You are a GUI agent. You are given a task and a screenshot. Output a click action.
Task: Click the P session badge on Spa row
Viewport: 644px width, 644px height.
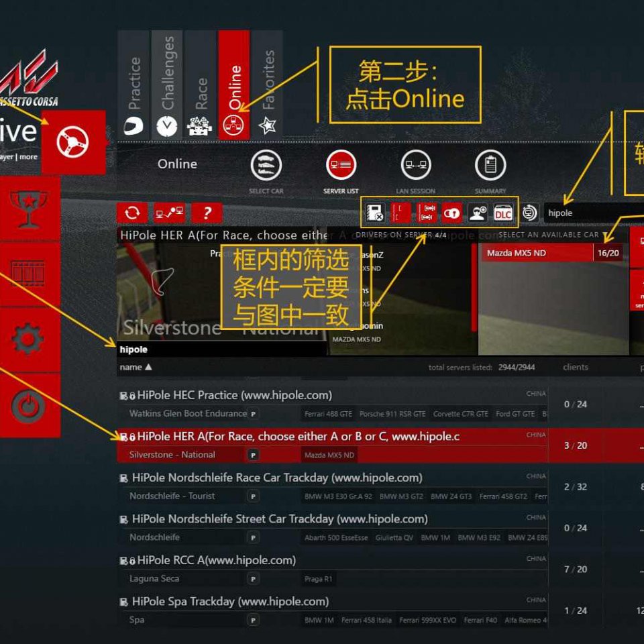pos(253,620)
